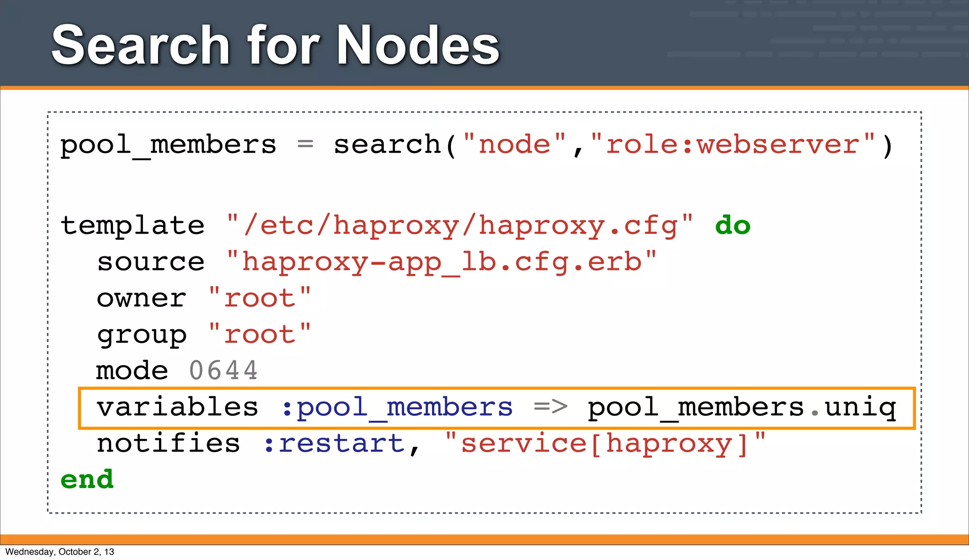The image size is (969, 560).
Task: Click the "notifies" keyword
Action: (x=168, y=443)
